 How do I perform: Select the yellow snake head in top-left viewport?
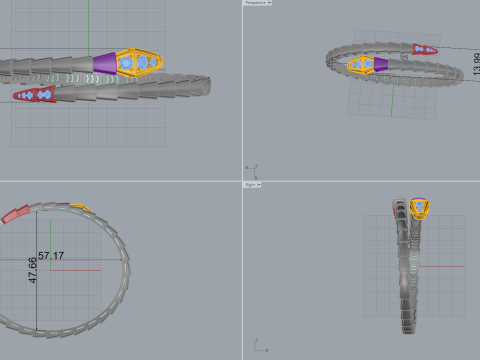click(x=139, y=63)
